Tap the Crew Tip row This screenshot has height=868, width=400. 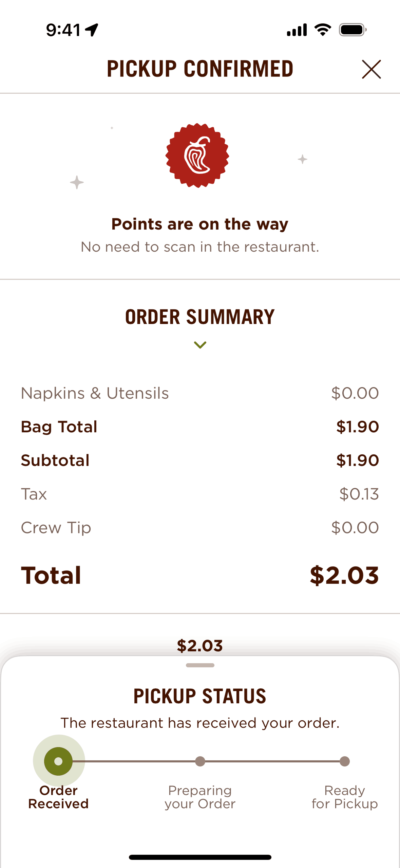coord(56,528)
